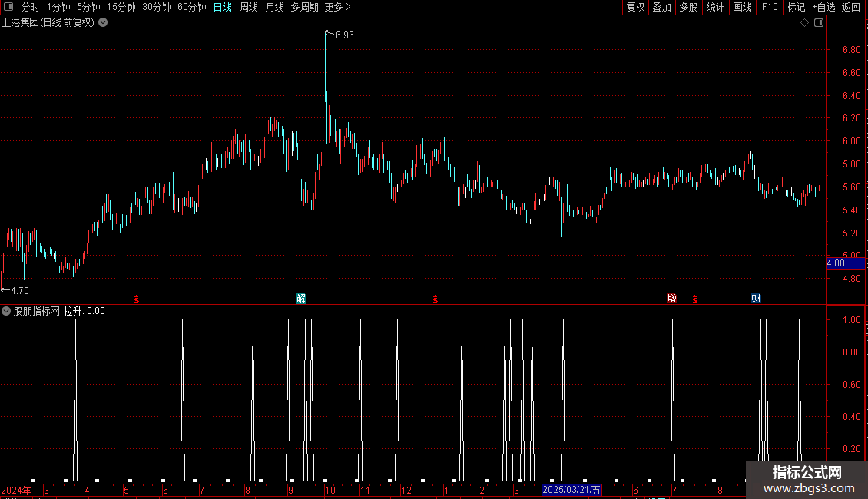Open the 复权 adjustment menu
The image size is (868, 499).
point(635,7)
